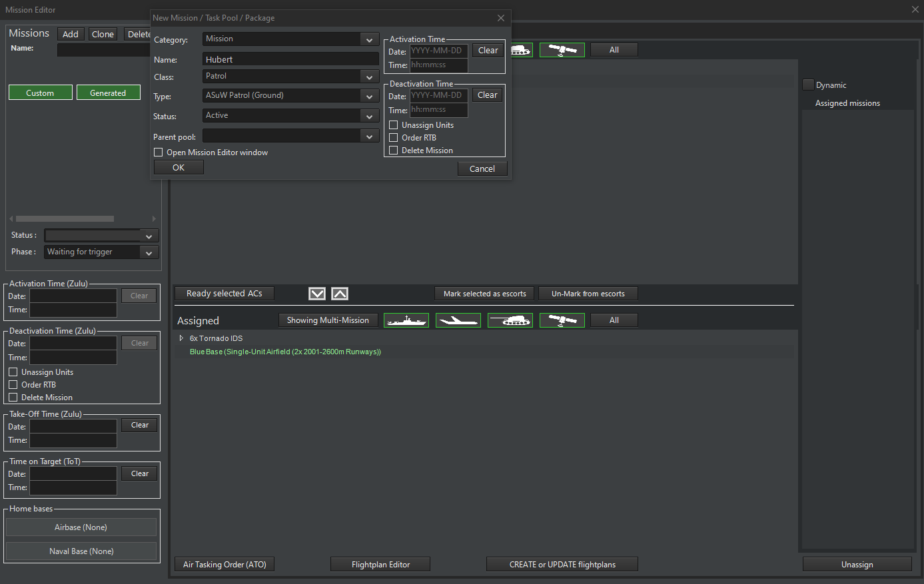The image size is (924, 584).
Task: Open the Air Tasking Order (ATO)
Action: tap(225, 565)
